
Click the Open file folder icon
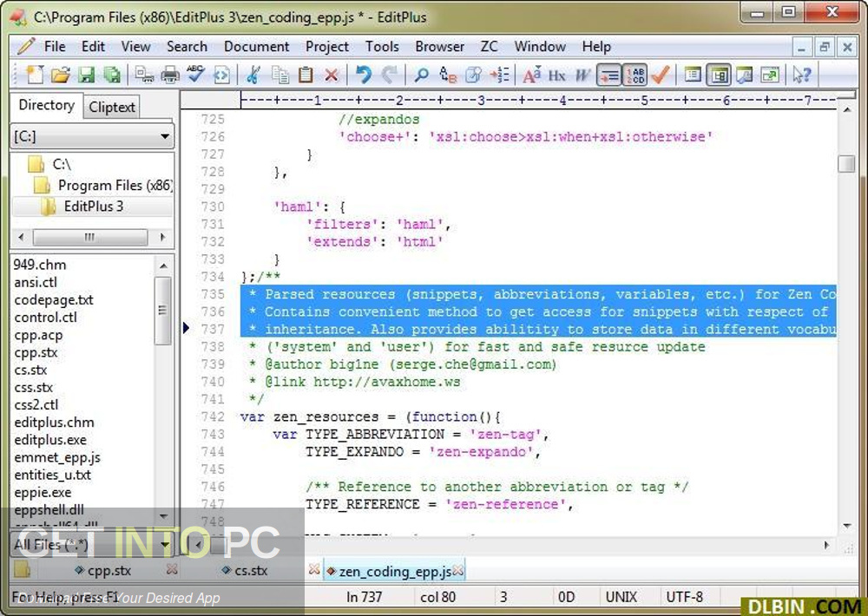61,75
